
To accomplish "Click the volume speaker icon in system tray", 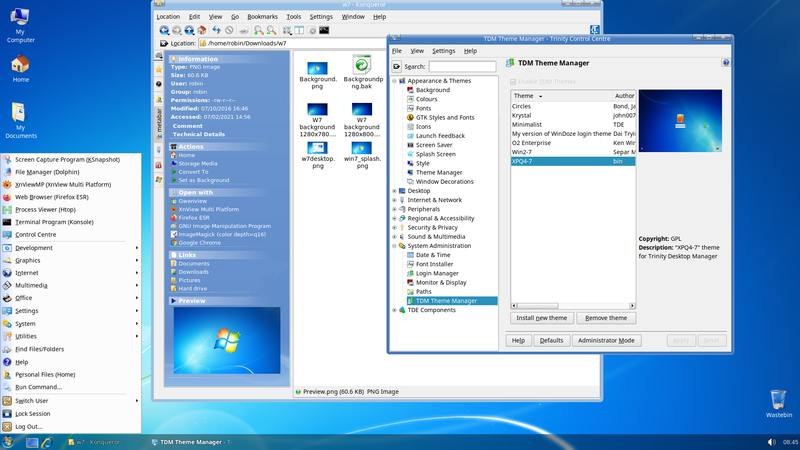I will [771, 442].
